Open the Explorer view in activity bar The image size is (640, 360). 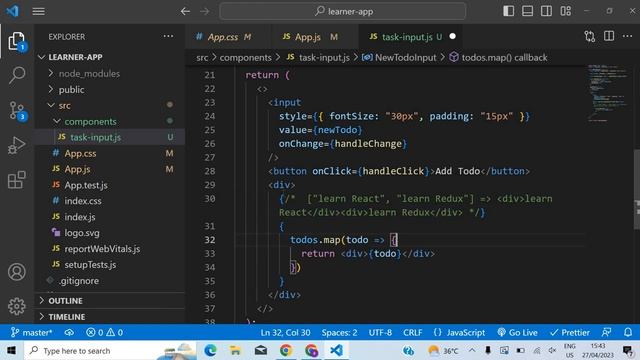tap(17, 41)
